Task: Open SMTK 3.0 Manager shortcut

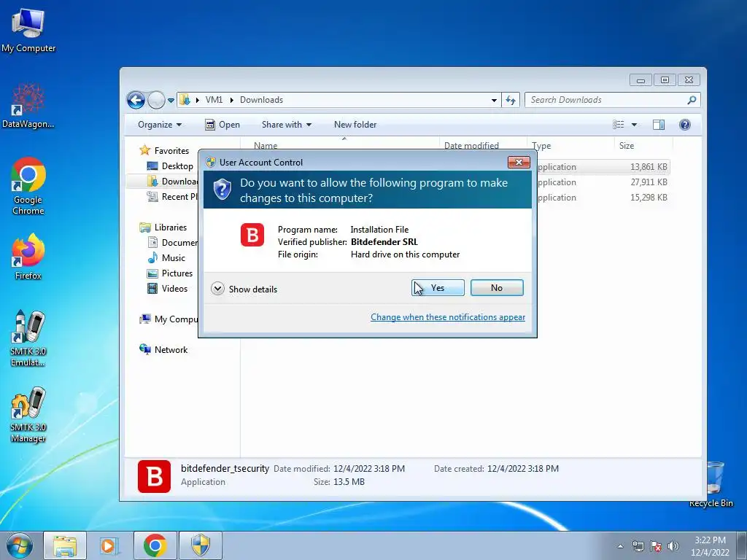Action: (28, 414)
